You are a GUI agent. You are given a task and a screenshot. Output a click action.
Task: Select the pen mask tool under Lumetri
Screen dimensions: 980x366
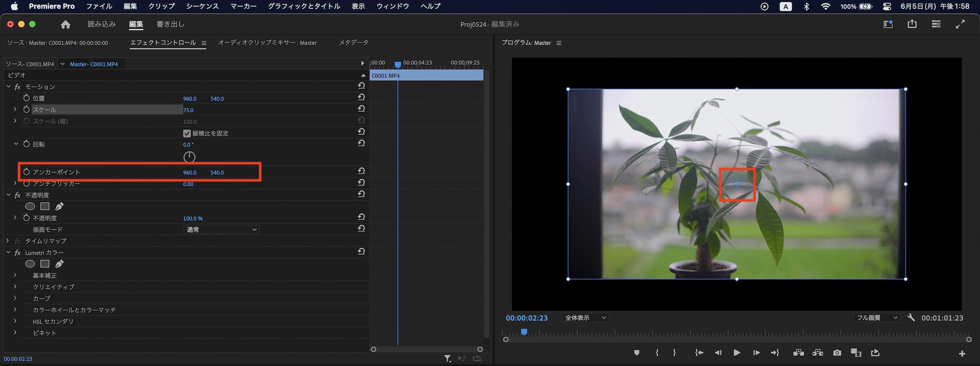click(x=59, y=264)
